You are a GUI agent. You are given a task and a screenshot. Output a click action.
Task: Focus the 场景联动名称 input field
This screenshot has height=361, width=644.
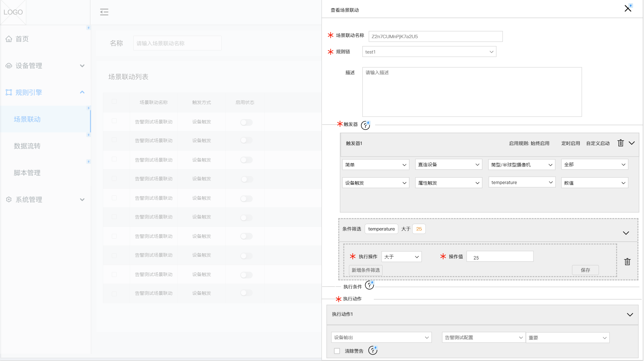coord(435,36)
